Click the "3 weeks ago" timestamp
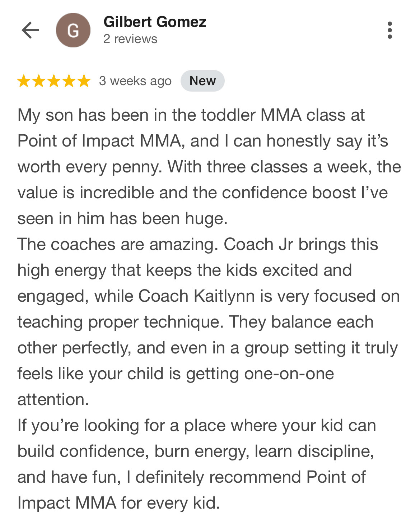Image resolution: width=420 pixels, height=528 pixels. (135, 81)
